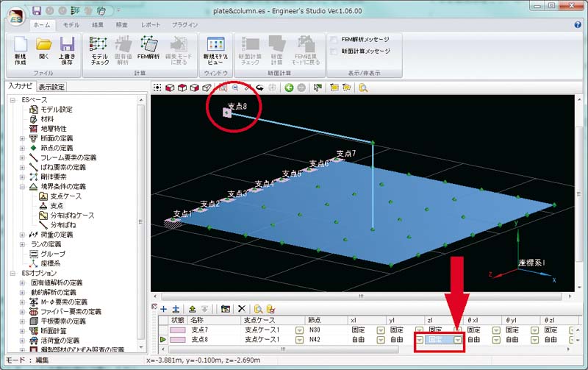Delete row with black X icon
The width and height of the screenshot is (588, 370).
click(x=242, y=309)
